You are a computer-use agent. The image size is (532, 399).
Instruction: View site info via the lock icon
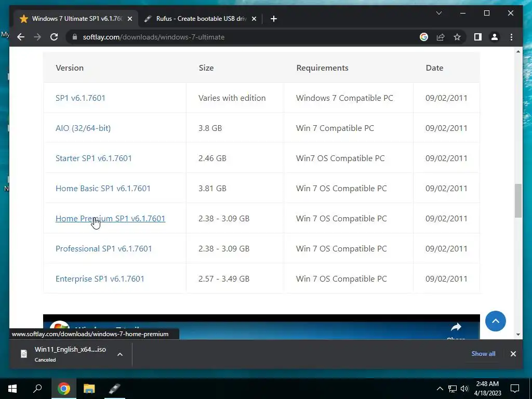point(75,37)
